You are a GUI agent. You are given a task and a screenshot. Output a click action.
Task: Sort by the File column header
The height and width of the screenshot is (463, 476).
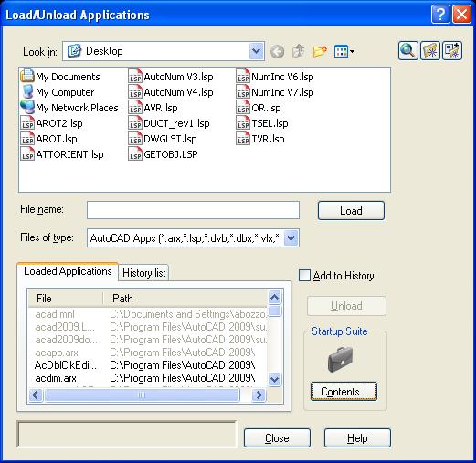point(66,299)
